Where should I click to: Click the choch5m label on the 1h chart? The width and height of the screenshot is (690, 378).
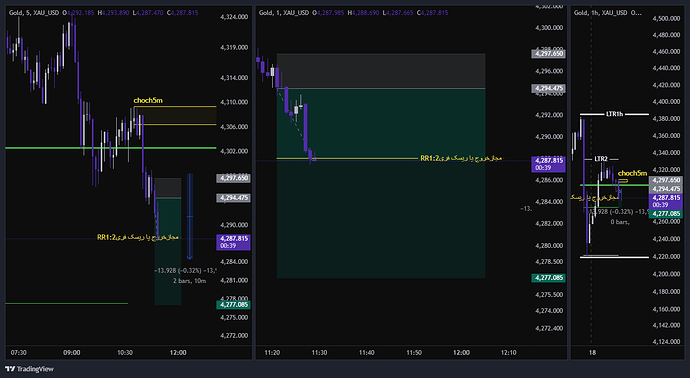(x=632, y=173)
